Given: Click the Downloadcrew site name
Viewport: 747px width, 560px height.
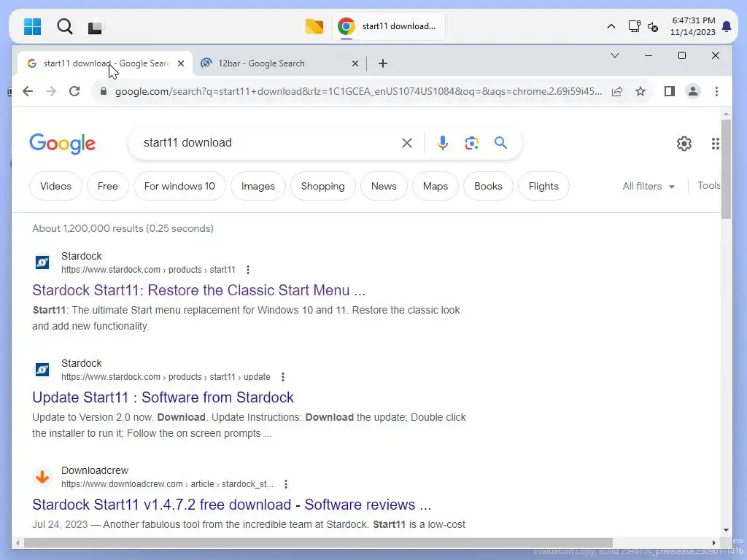Looking at the screenshot, I should point(95,470).
